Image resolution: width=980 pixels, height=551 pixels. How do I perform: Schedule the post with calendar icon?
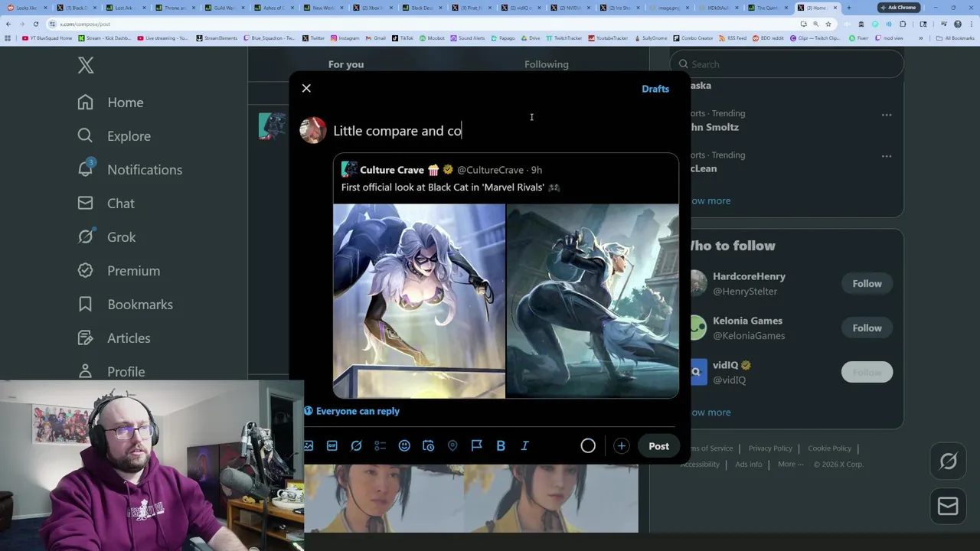coord(429,446)
